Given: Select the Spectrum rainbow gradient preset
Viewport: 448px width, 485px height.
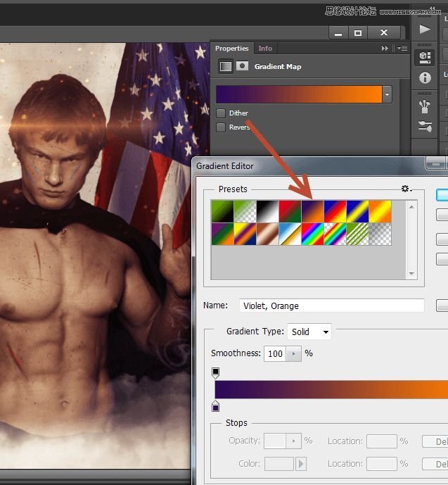Looking at the screenshot, I should (x=313, y=234).
